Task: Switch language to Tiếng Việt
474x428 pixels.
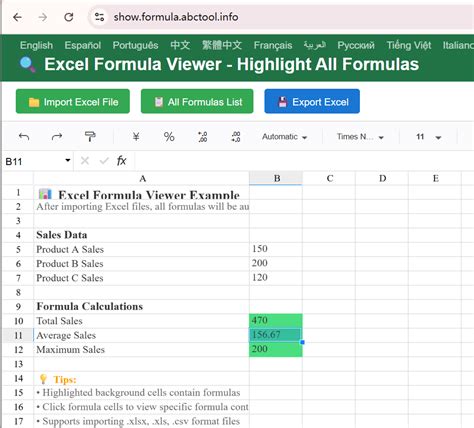Action: pyautogui.click(x=409, y=45)
